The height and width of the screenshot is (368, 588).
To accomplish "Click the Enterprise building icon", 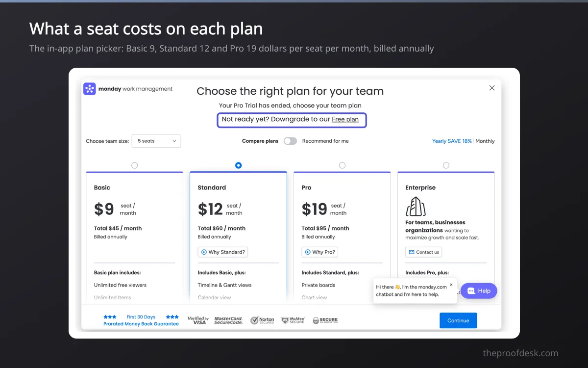I will [416, 207].
